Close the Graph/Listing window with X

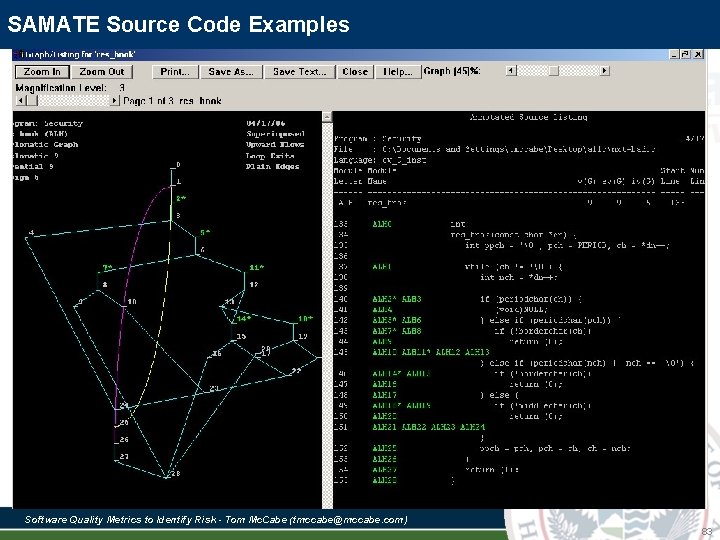click(698, 54)
